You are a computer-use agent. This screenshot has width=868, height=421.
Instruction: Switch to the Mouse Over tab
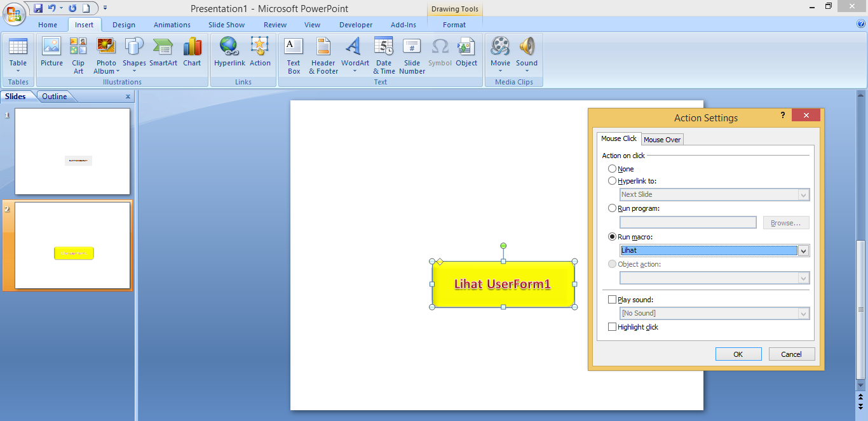pos(662,139)
